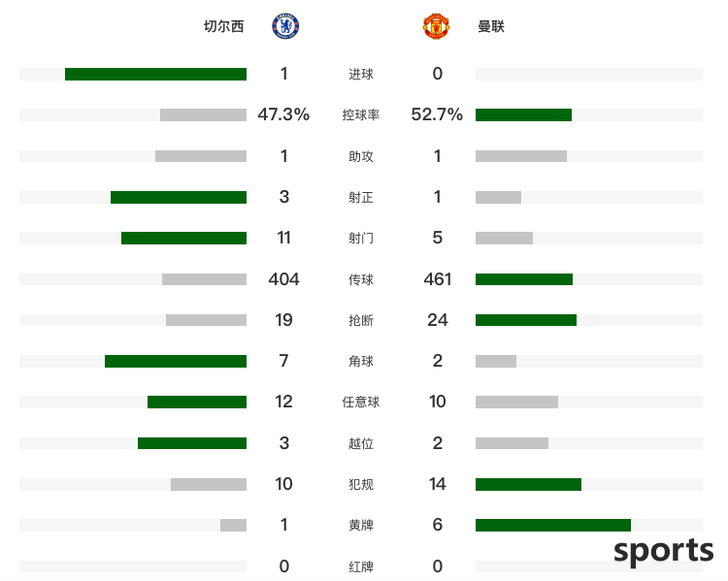Click Manchester United's green 抢断 bar
The width and height of the screenshot is (728, 581).
(526, 320)
